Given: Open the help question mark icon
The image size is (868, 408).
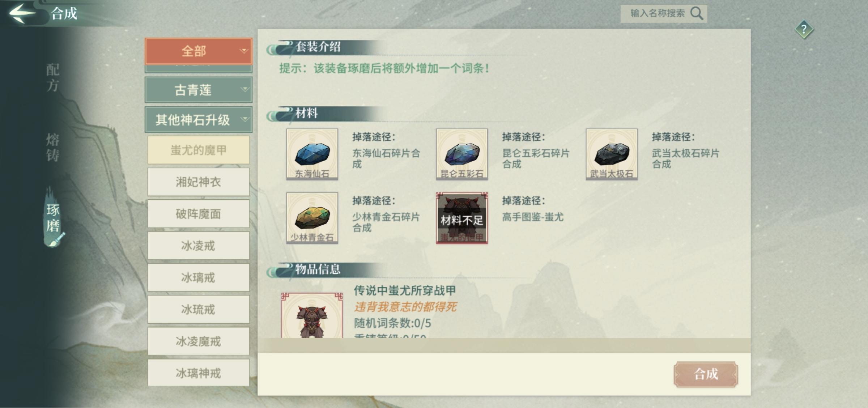Looking at the screenshot, I should tap(804, 29).
